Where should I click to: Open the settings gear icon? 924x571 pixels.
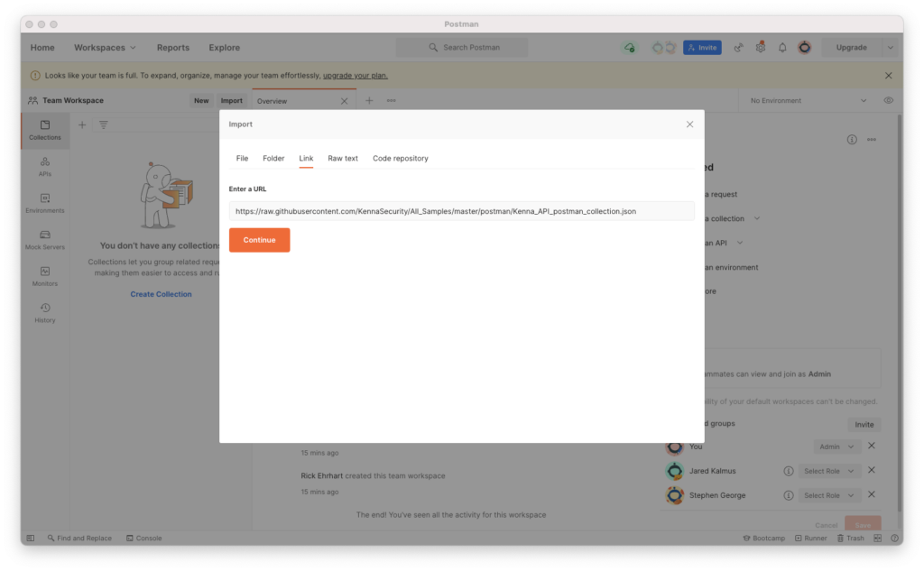[x=761, y=48]
